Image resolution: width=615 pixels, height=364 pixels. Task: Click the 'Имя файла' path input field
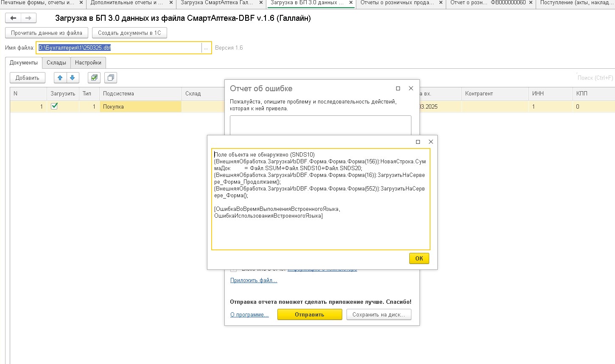119,48
